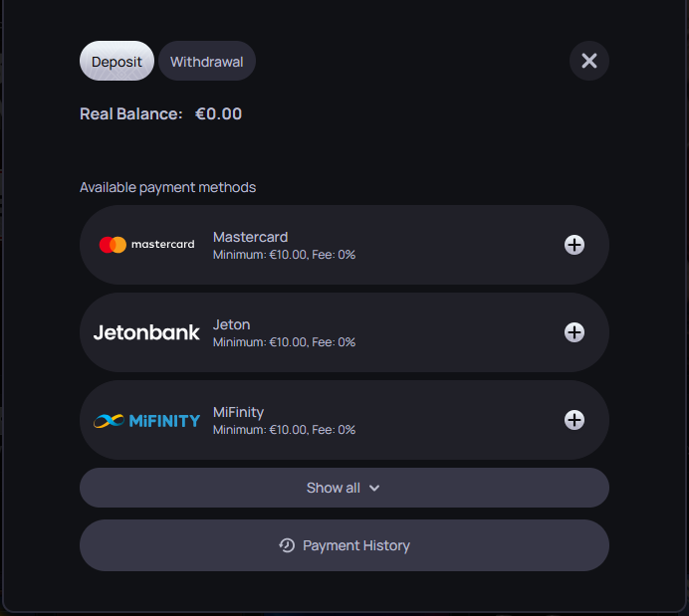Switch to the Withdrawal tab
The width and height of the screenshot is (689, 616).
(206, 61)
